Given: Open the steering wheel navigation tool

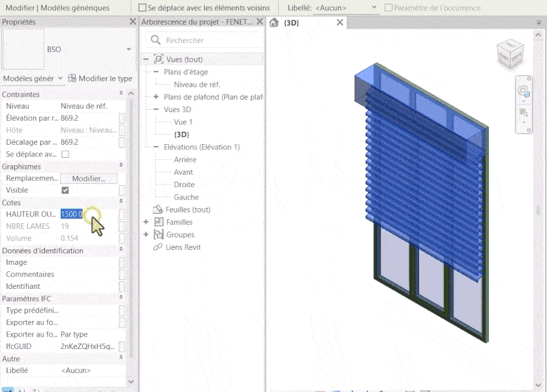Looking at the screenshot, I should (523, 91).
